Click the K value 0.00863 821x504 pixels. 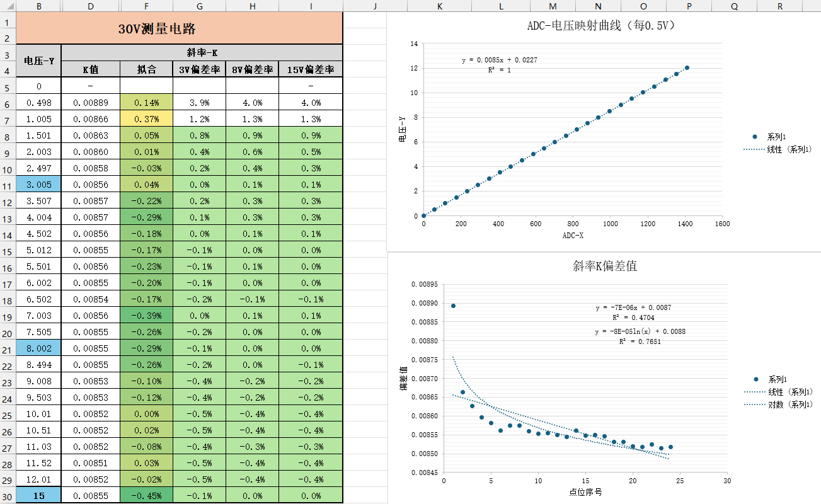coord(91,135)
